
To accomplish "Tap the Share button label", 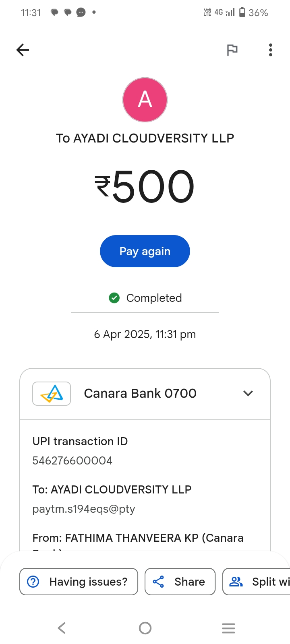I will pos(189,582).
